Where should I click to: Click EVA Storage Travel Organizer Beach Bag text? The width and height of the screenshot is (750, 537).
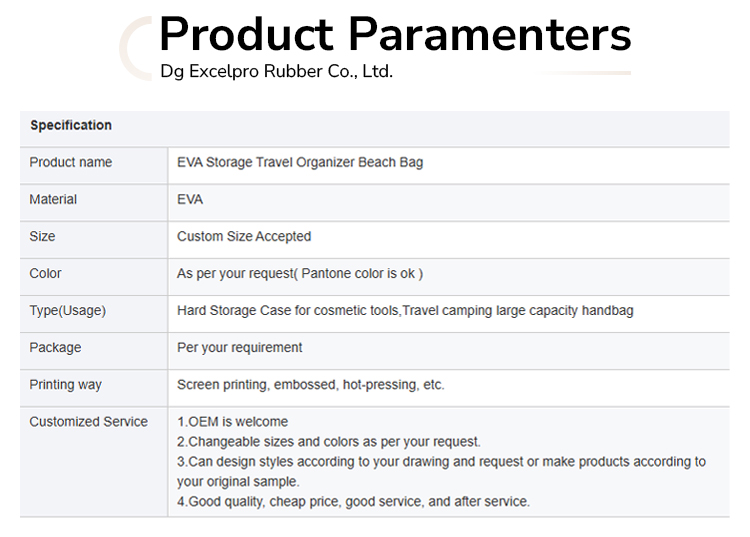300,163
